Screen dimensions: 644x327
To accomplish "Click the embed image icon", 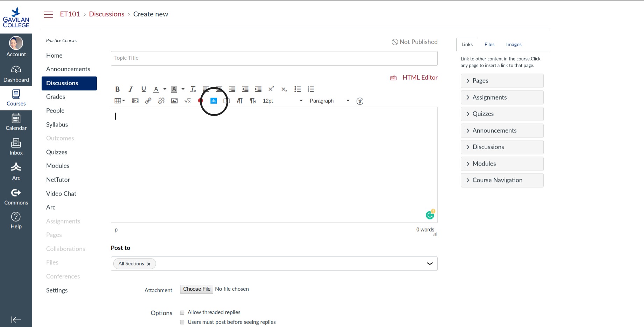I will pyautogui.click(x=174, y=101).
